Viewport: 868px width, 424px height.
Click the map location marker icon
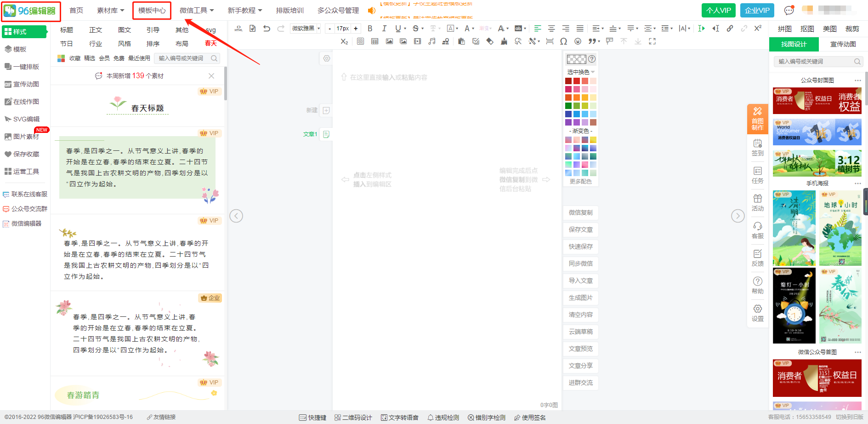445,41
